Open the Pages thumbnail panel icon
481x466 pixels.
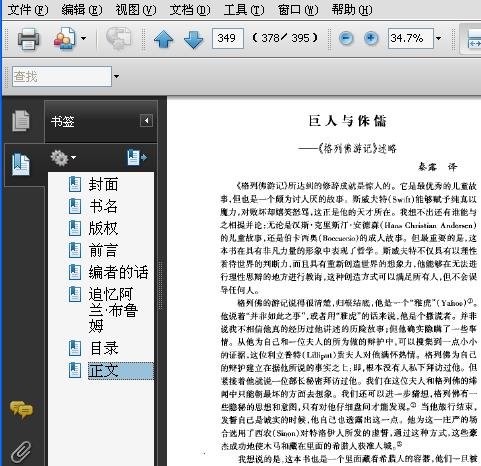tap(21, 120)
